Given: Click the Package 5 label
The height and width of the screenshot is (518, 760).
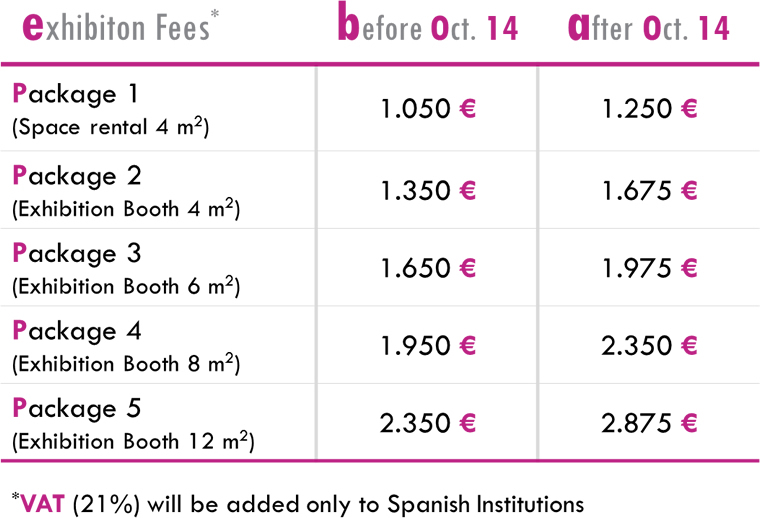Looking at the screenshot, I should [x=77, y=408].
